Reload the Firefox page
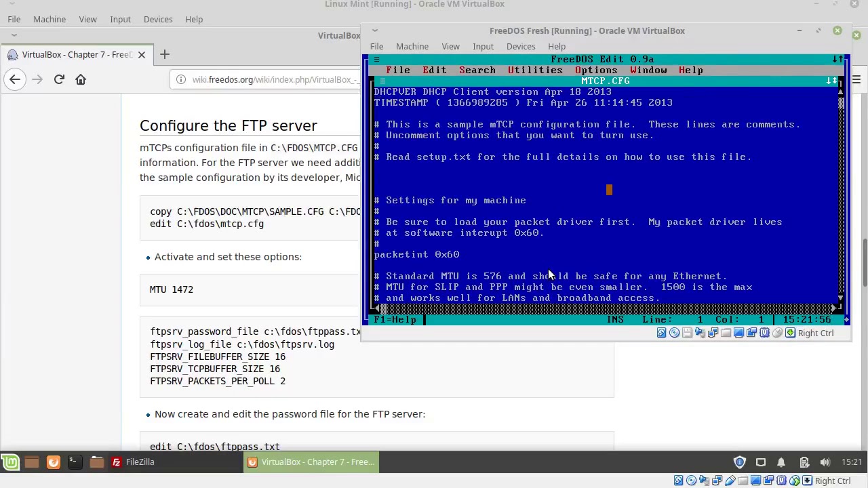Screen dimensions: 868x488 pyautogui.click(x=59, y=79)
